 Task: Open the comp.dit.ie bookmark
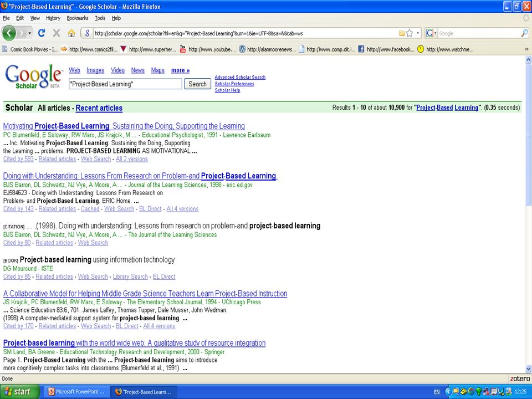click(x=327, y=49)
